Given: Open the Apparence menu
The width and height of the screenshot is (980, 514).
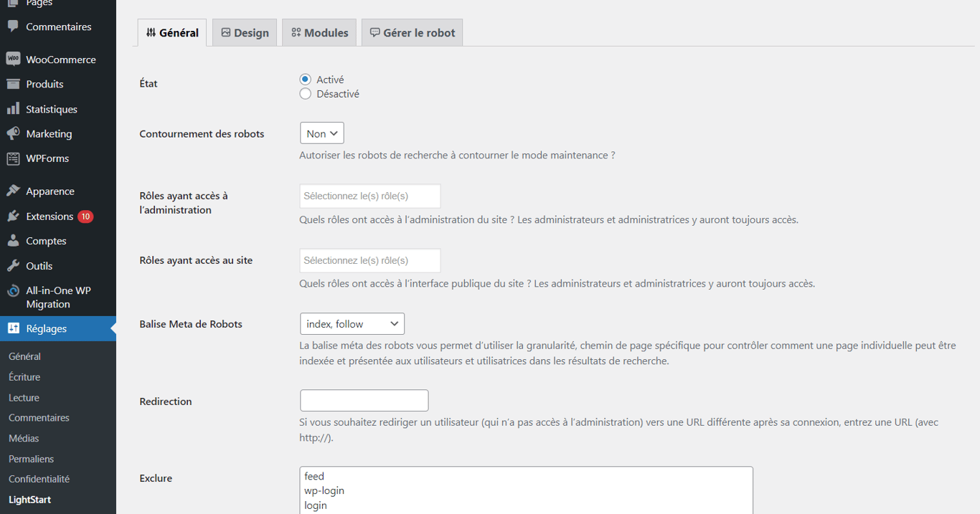Looking at the screenshot, I should click(x=50, y=191).
